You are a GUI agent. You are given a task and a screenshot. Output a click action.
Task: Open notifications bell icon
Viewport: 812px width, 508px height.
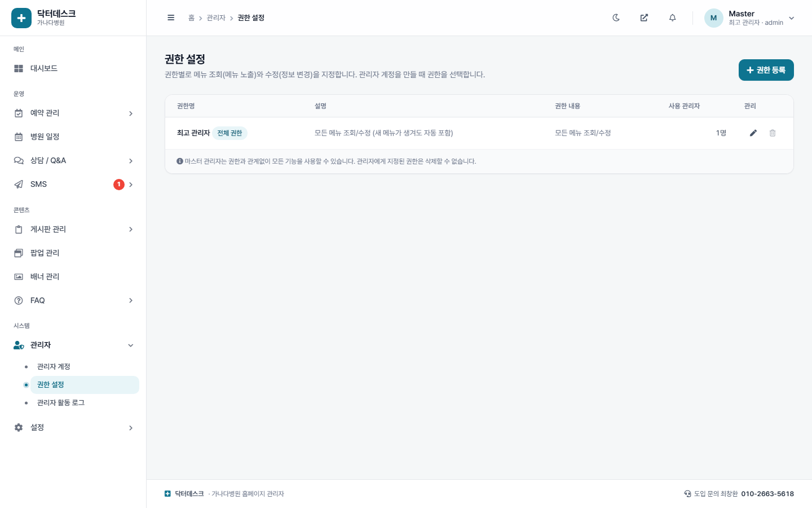click(x=673, y=17)
